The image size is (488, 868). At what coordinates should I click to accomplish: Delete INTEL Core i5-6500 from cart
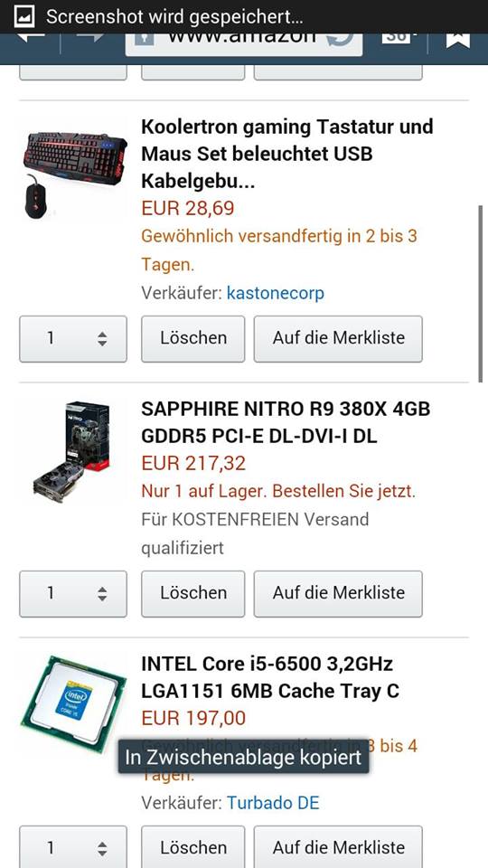point(193,847)
